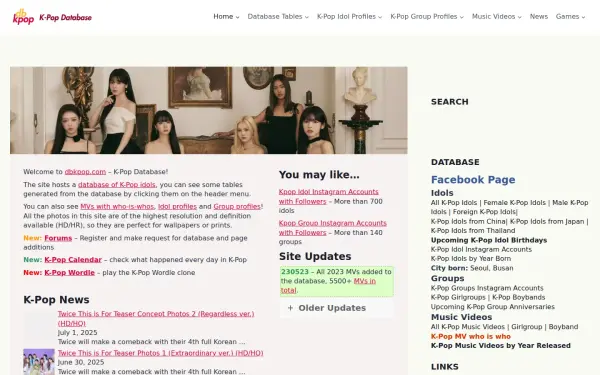Image resolution: width=600 pixels, height=375 pixels.
Task: Open the K-Pop Calendar link
Action: tap(73, 260)
